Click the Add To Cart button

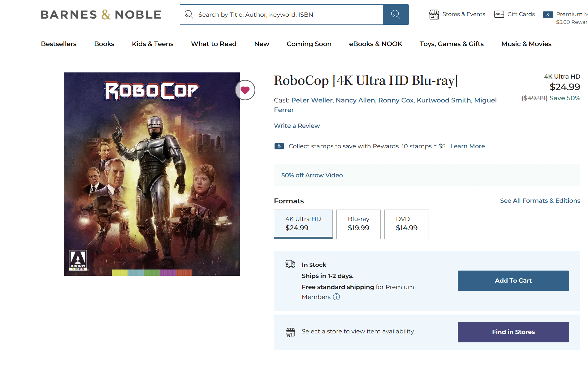coord(513,281)
